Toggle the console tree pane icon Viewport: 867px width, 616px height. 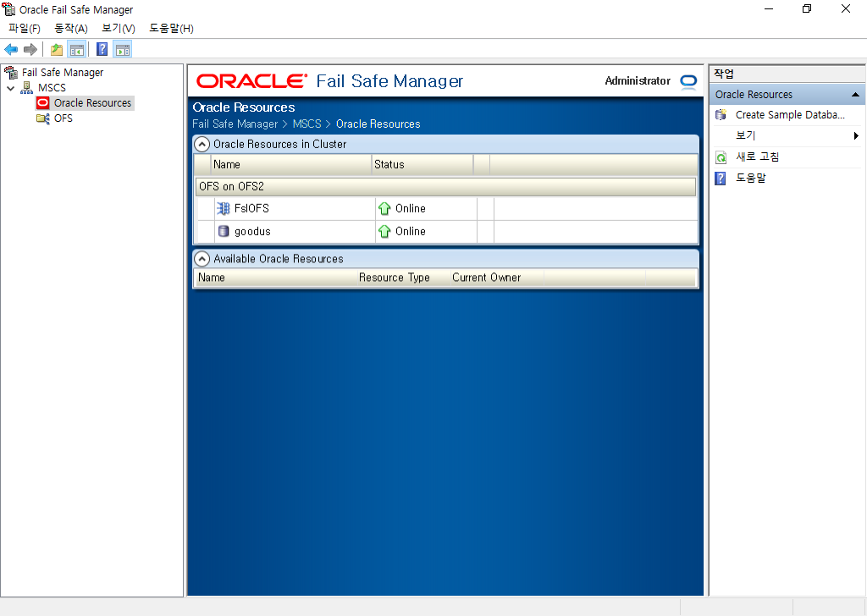click(77, 50)
